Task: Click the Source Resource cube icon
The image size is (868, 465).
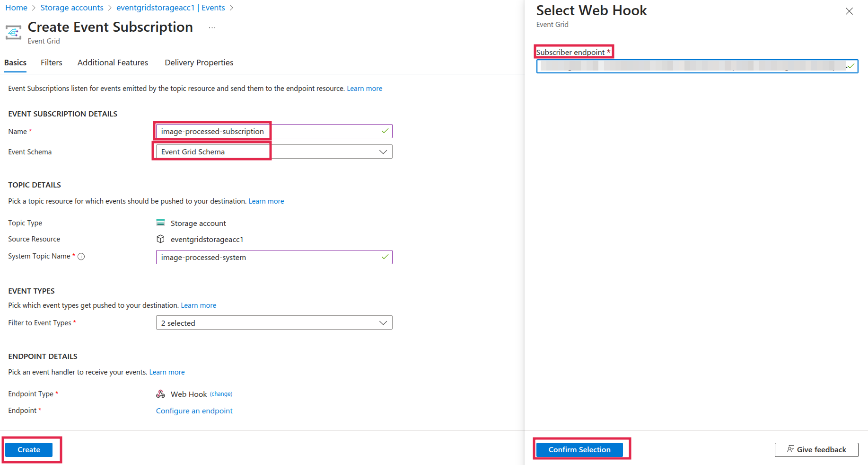Action: (161, 239)
